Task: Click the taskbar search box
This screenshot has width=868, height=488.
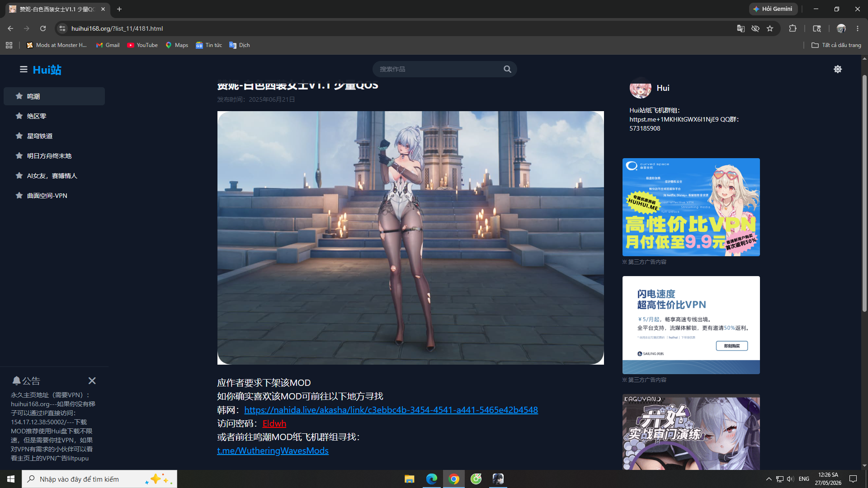Action: 99,479
